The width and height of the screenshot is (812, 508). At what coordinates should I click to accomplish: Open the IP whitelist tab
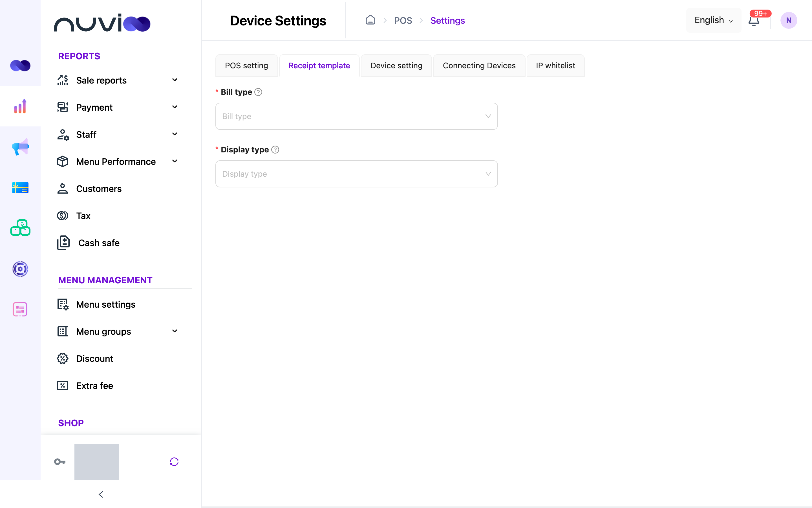(555, 65)
